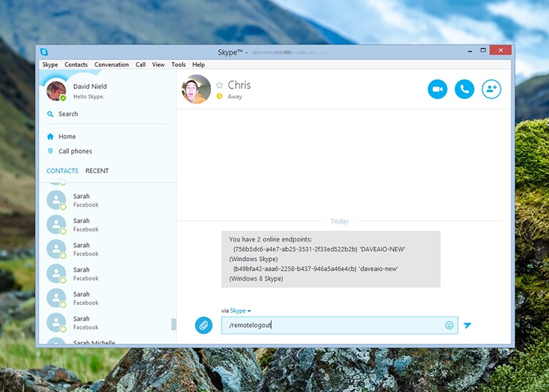This screenshot has height=392, width=549.
Task: Open the Skype menu
Action: [50, 65]
